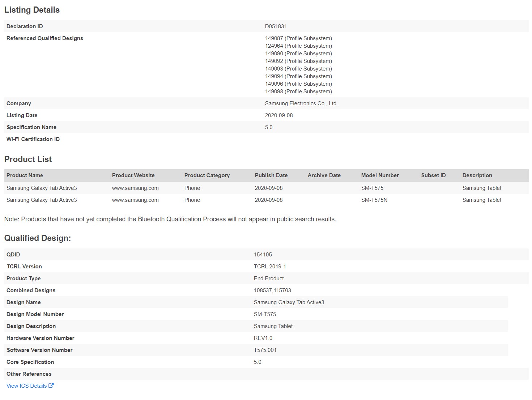Click www.samsung.com in the SM-T575N row

tap(135, 200)
